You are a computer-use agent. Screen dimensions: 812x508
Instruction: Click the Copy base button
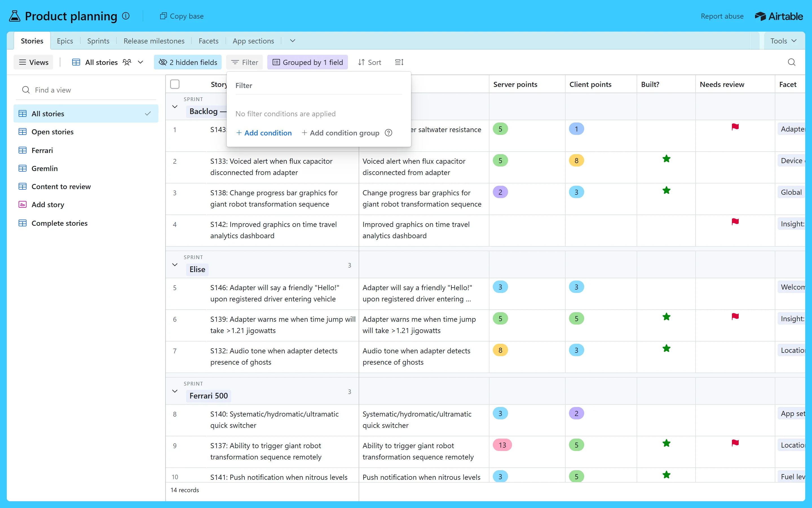(x=182, y=16)
